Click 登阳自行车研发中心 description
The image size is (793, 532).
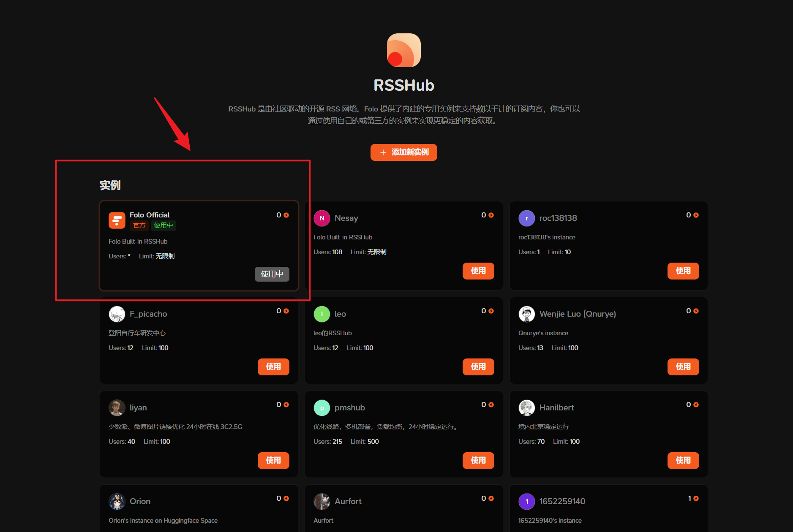(137, 333)
